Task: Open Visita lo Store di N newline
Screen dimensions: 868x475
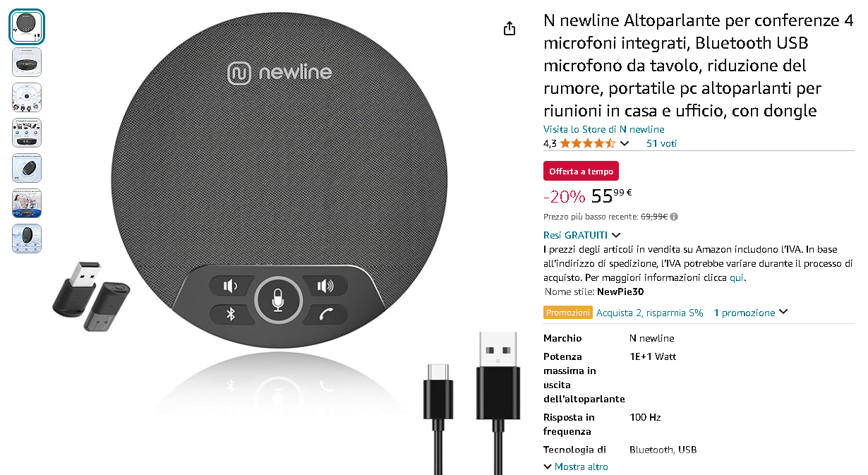Action: click(603, 129)
